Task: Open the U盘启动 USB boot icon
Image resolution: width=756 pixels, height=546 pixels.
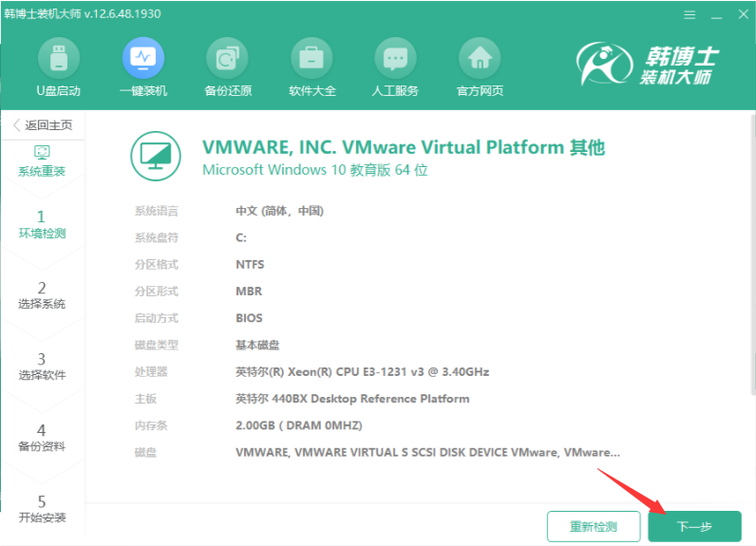Action: 58,60
